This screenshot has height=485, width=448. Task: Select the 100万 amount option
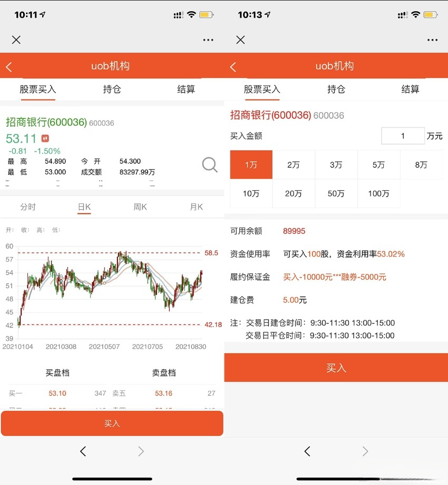[x=378, y=193]
